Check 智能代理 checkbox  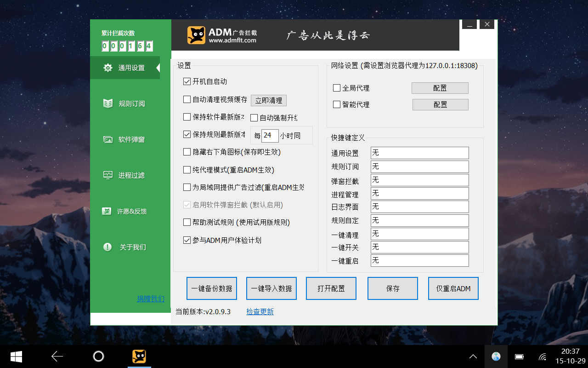(x=337, y=104)
